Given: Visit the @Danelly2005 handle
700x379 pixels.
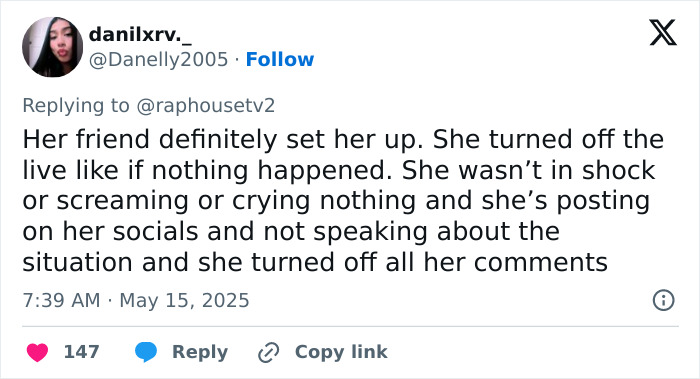Looking at the screenshot, I should point(158,59).
